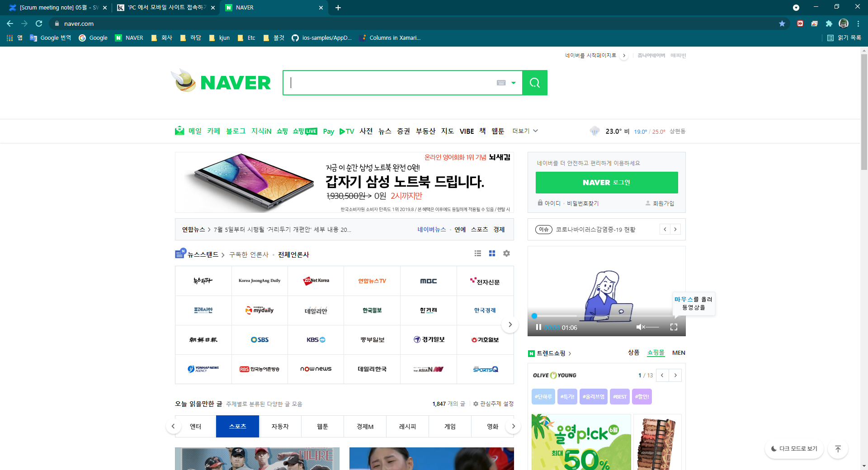Open 관심주제 설정 settings link
The height and width of the screenshot is (470, 868).
[x=493, y=404]
